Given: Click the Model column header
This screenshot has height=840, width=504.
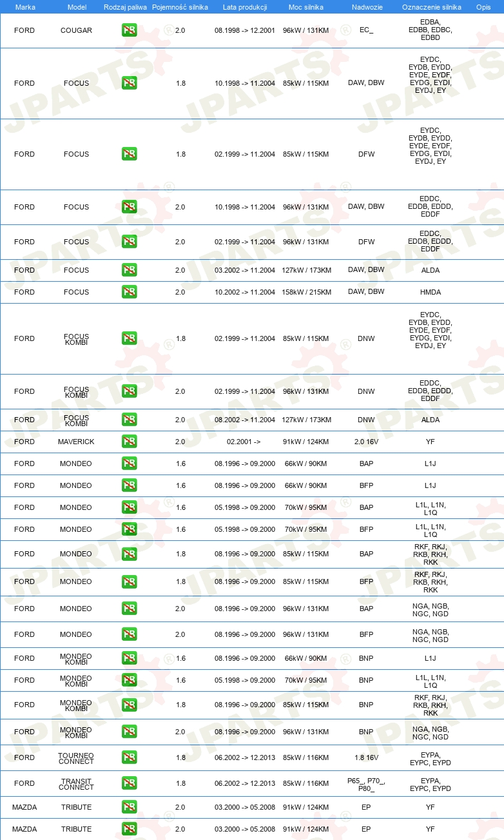Looking at the screenshot, I should (77, 7).
